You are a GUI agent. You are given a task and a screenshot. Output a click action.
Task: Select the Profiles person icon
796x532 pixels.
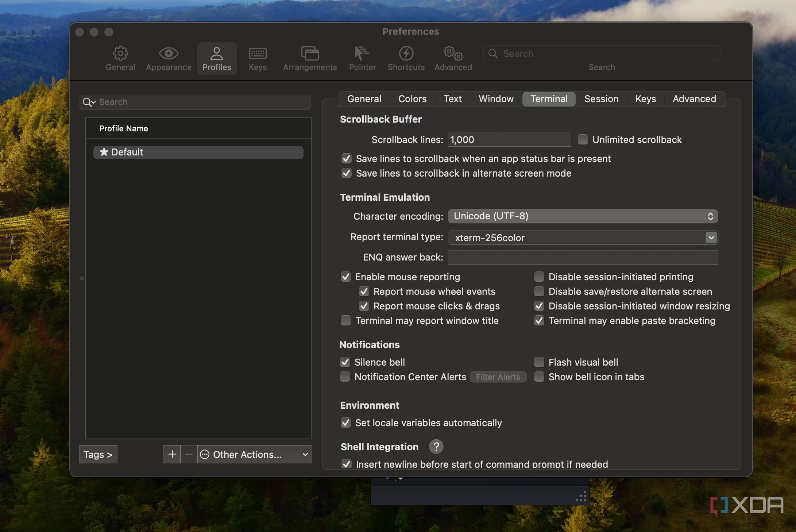[217, 54]
